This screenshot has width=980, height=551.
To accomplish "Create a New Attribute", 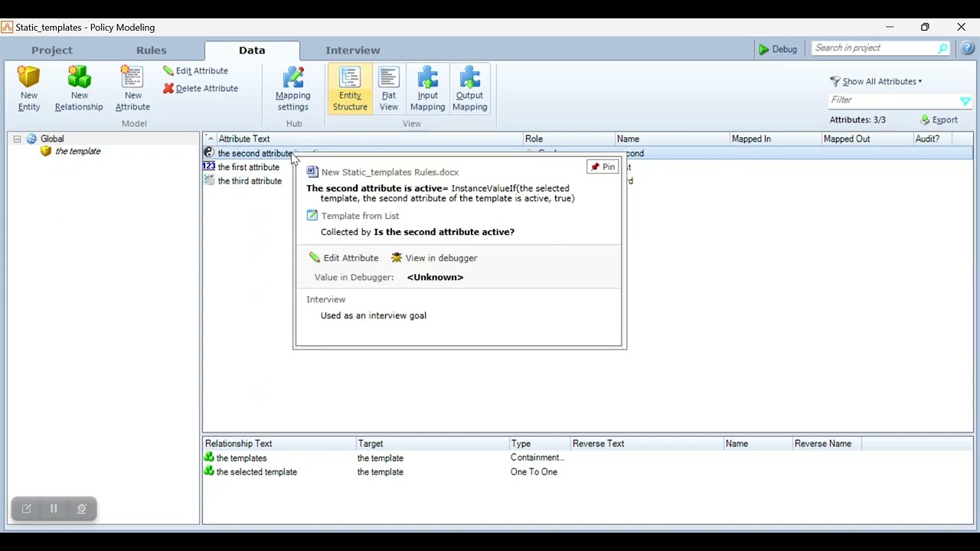I will click(x=132, y=89).
